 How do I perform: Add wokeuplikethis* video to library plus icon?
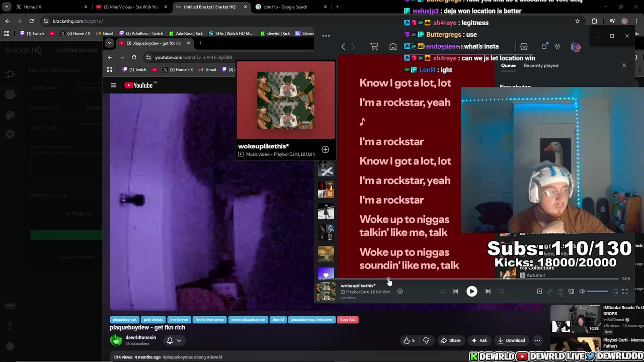point(325,149)
